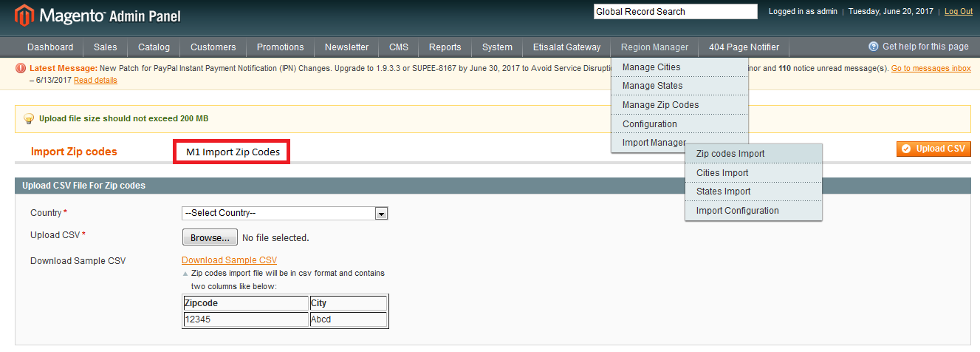Choose Zip codes Import submenu item
Image resolution: width=980 pixels, height=352 pixels.
[754, 154]
